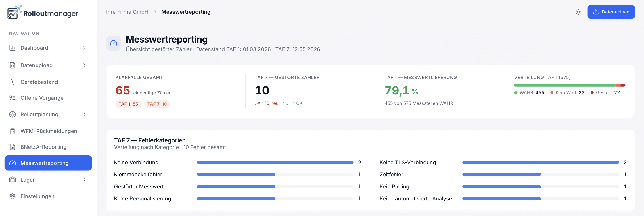644x216 pixels.
Task: Go to WFM-Rückmeldungen page
Action: pos(48,131)
